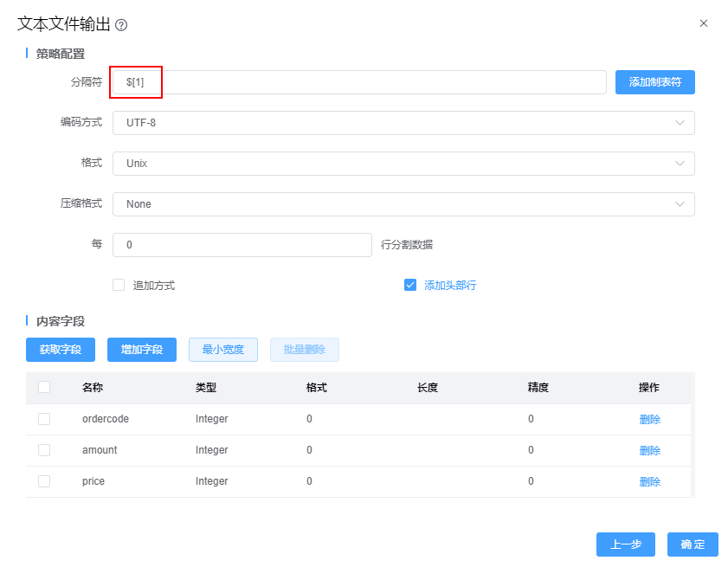Click the 最小宽度 button
The height and width of the screenshot is (567, 728).
[x=223, y=350]
